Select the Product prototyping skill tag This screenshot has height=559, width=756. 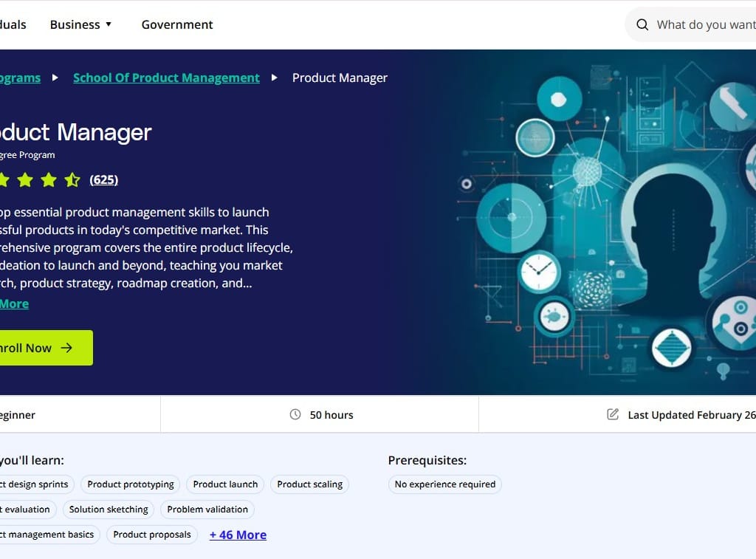point(131,484)
